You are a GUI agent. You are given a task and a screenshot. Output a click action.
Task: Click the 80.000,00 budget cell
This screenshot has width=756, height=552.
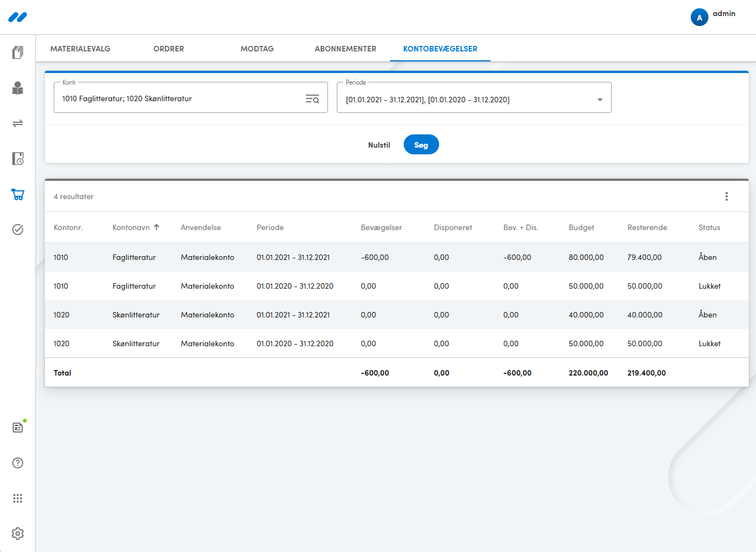pyautogui.click(x=586, y=257)
